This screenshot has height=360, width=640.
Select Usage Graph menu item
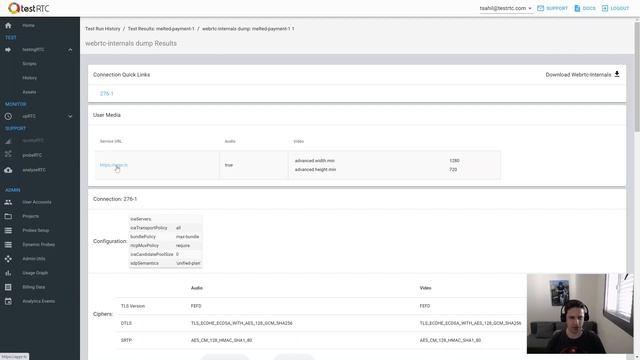(x=35, y=273)
